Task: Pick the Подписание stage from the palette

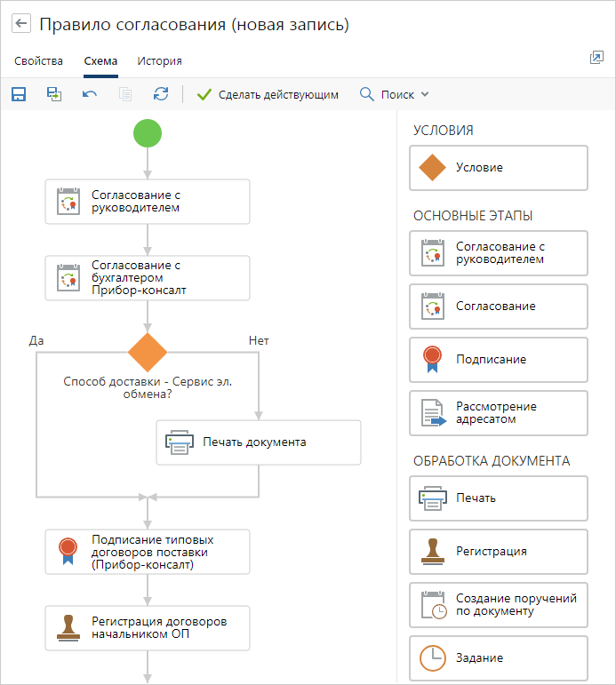Action: tap(498, 360)
